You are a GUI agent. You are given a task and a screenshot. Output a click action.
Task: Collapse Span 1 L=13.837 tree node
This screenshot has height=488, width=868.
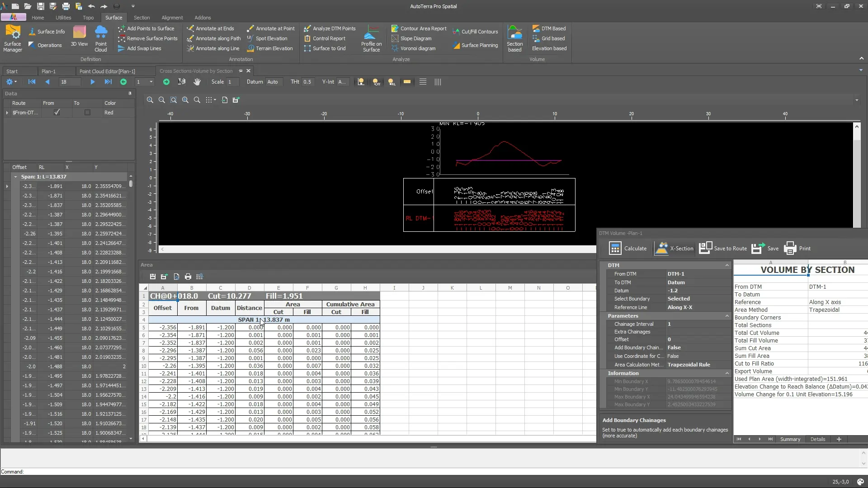click(x=15, y=177)
